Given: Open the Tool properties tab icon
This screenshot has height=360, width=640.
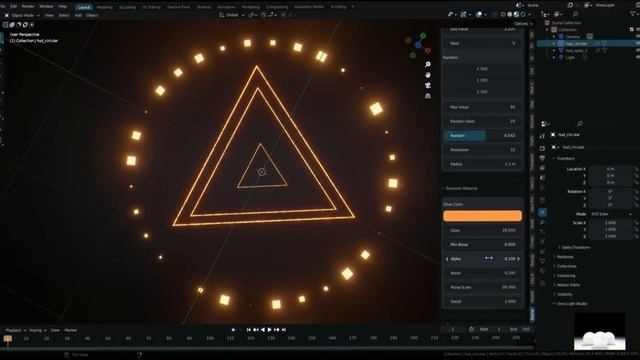Looking at the screenshot, I should pyautogui.click(x=542, y=136).
